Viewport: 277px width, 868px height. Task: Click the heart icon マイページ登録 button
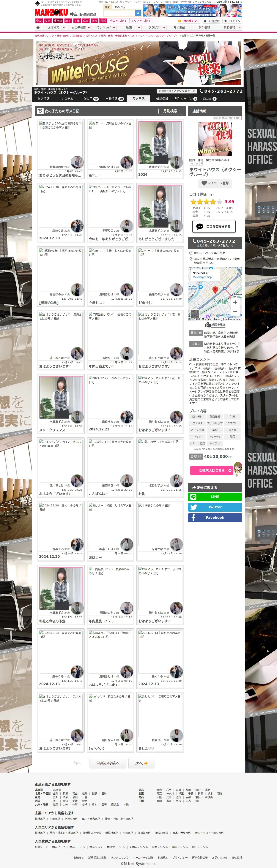click(x=215, y=183)
